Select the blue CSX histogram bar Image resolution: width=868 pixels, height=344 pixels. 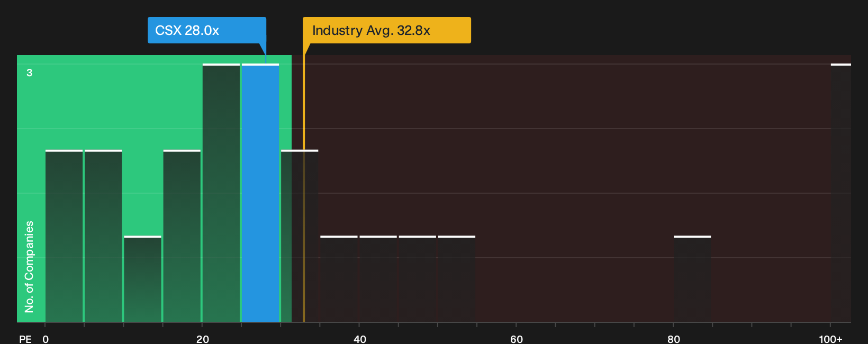(x=260, y=193)
